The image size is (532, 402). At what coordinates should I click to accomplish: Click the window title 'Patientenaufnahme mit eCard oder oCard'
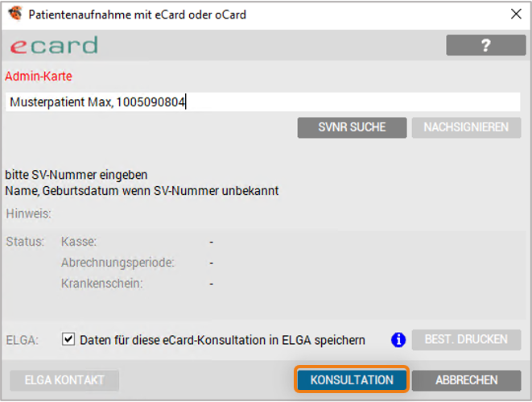(x=137, y=15)
